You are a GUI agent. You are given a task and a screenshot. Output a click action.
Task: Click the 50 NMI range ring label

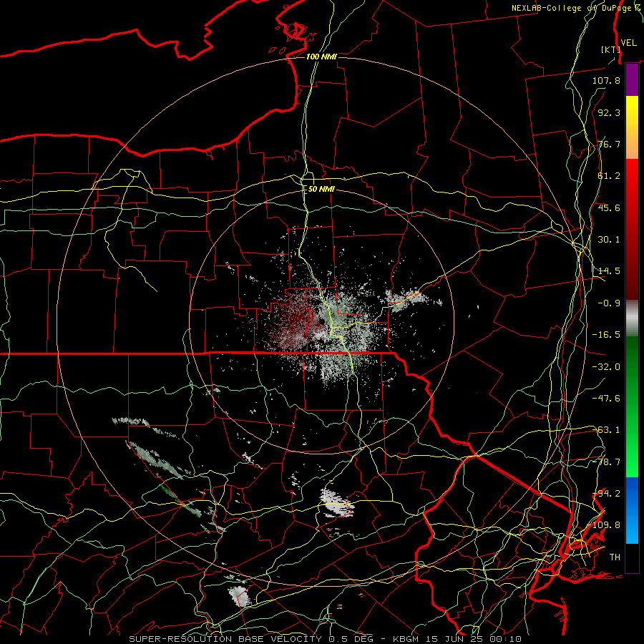(x=321, y=189)
